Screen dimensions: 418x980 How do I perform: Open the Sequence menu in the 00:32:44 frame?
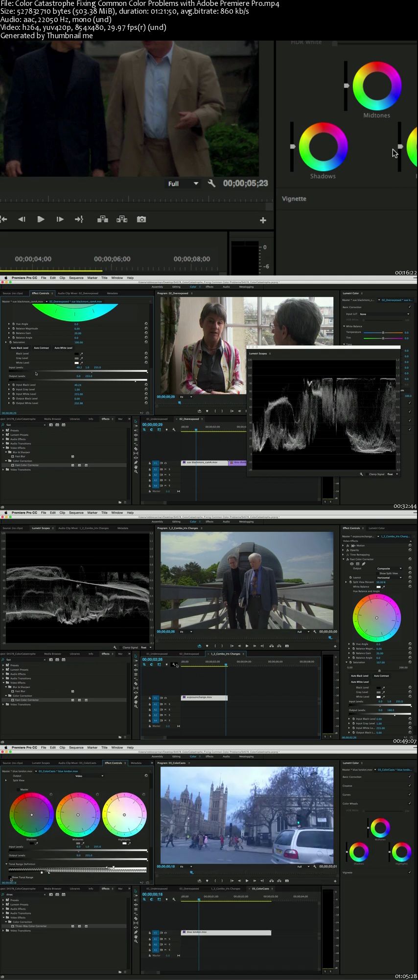pos(76,278)
